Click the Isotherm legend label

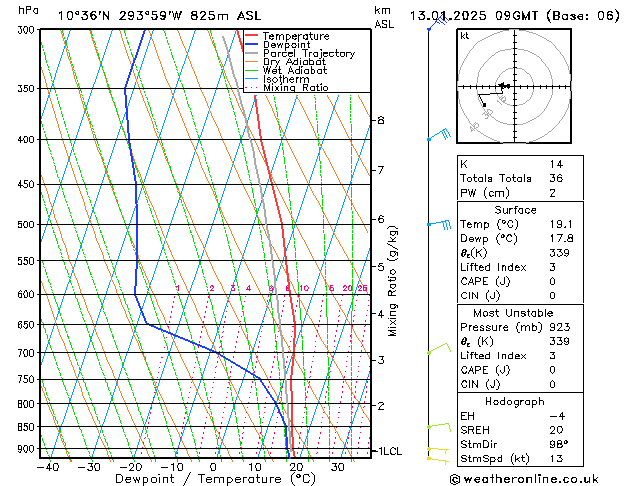click(x=286, y=79)
